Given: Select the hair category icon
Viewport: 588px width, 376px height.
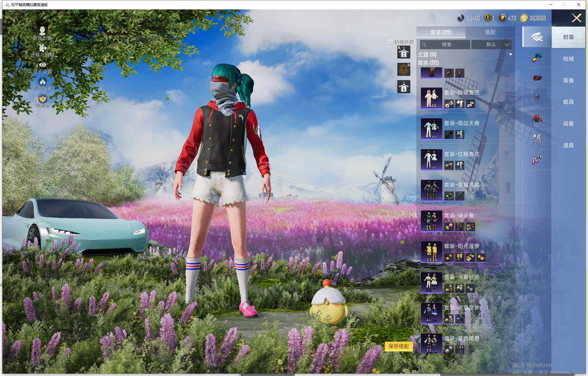Looking at the screenshot, I should (x=537, y=57).
